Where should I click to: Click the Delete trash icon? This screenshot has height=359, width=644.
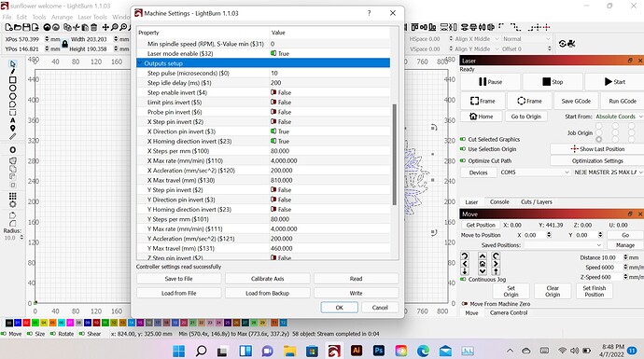(x=94, y=27)
